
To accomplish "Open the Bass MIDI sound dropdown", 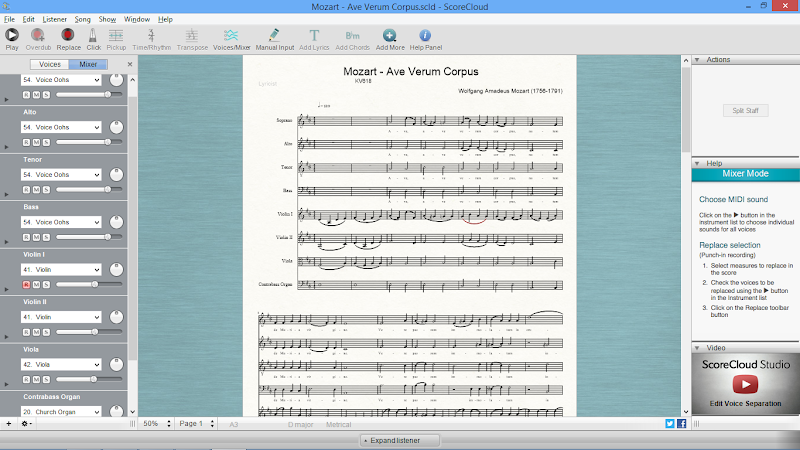I will tap(61, 222).
